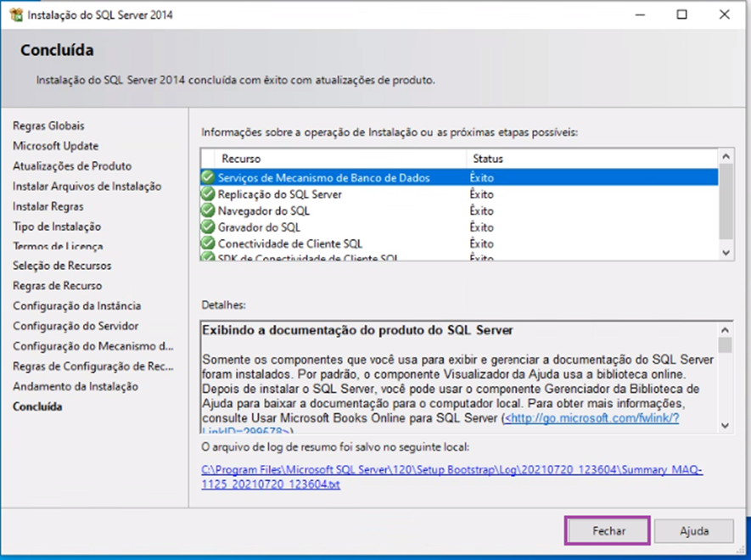
Task: Click the Atualizações de Produto step
Action: pos(72,165)
